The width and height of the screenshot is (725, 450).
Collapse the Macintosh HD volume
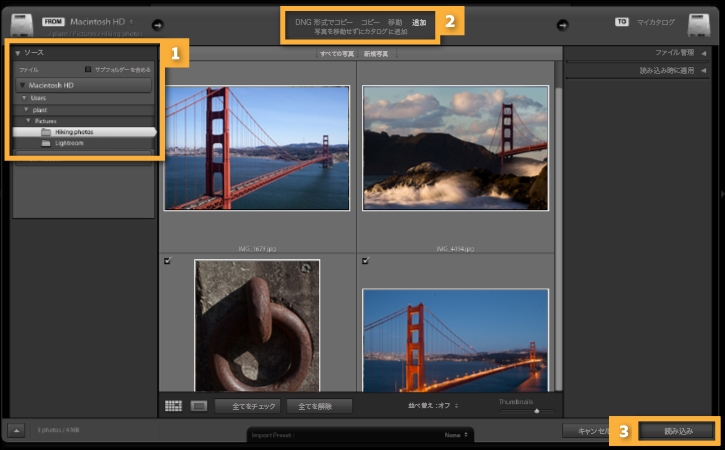[x=22, y=86]
